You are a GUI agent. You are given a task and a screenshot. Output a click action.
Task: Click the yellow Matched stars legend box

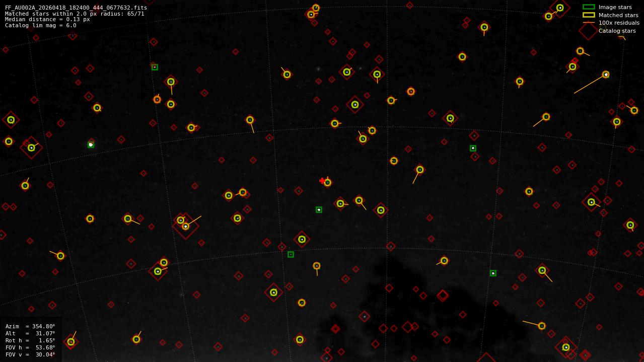589,15
